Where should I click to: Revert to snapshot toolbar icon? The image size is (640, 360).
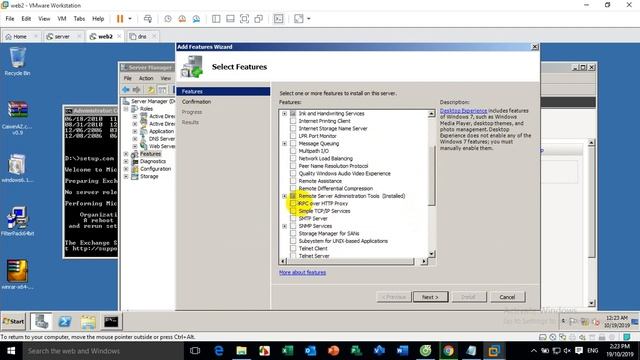[x=182, y=19]
